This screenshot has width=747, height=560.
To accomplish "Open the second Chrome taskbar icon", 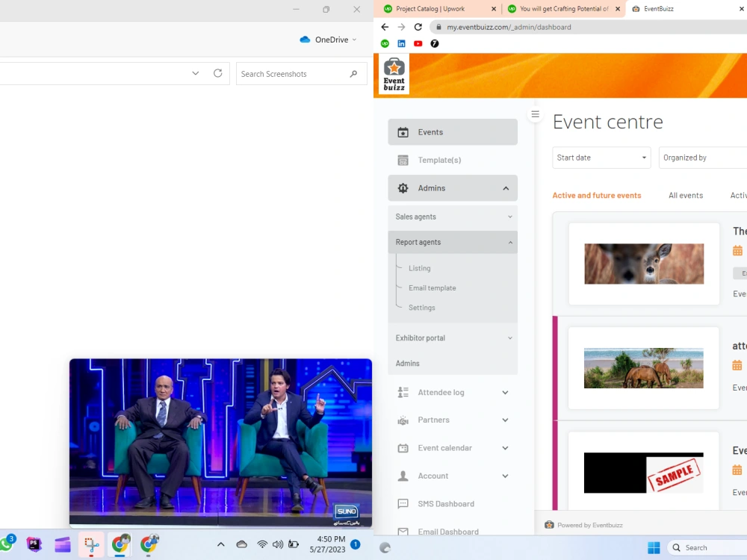I will (x=149, y=544).
